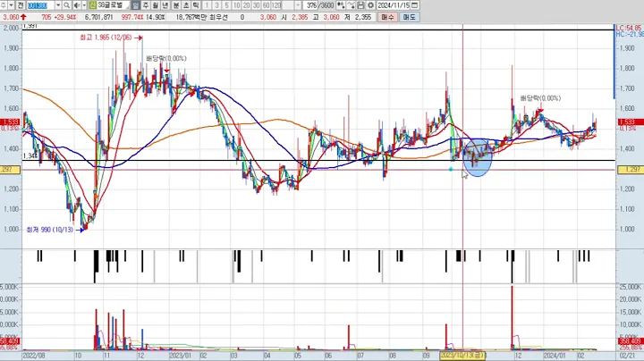The height and width of the screenshot is (361, 644).
Task: Click the 2024/11/15 date field
Action: (x=394, y=5)
